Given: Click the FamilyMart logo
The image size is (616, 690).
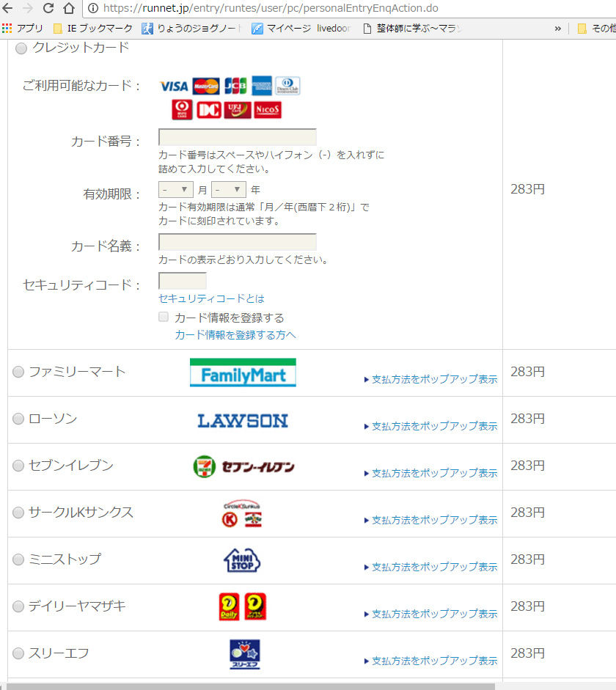Looking at the screenshot, I should 243,372.
